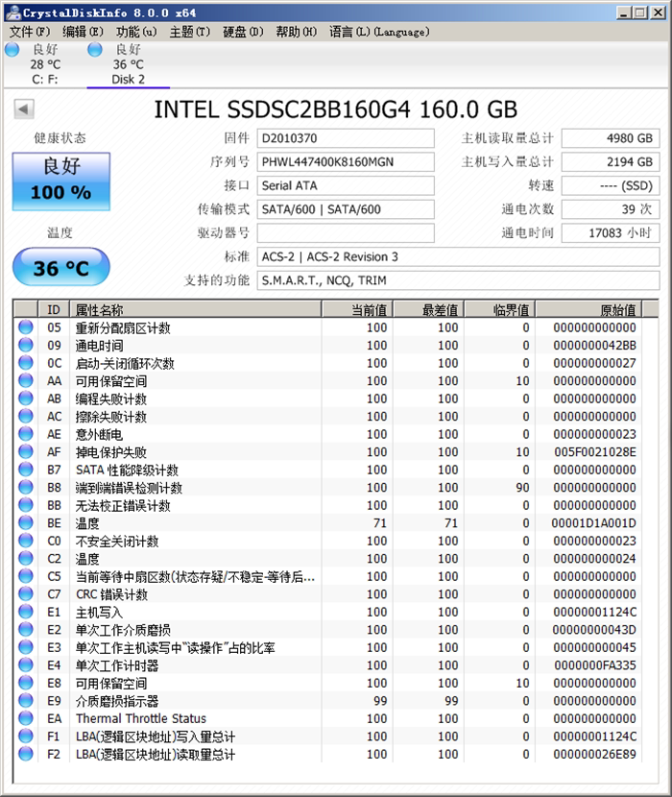Click the host reads value 4980 GB
The image size is (672, 797).
pyautogui.click(x=611, y=138)
